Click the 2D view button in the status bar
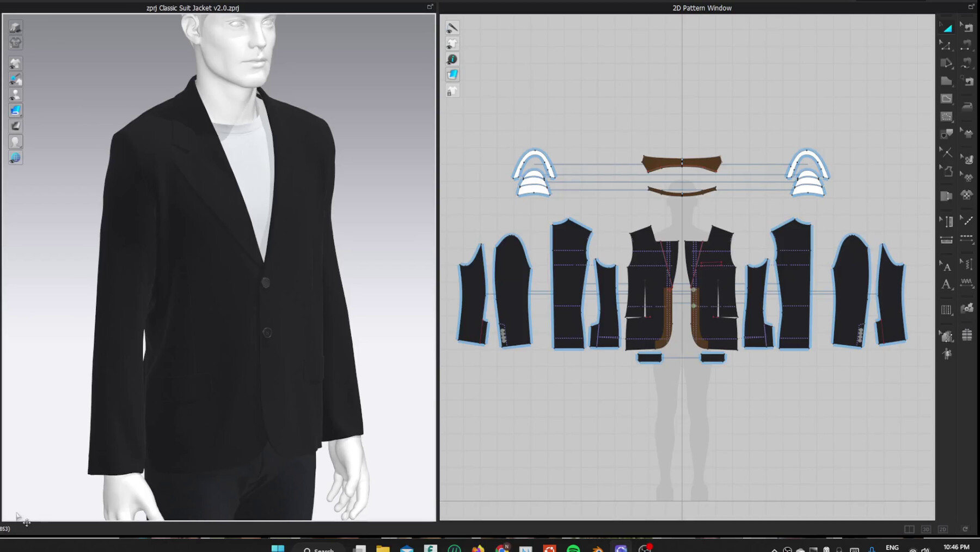Viewport: 980px width, 552px height. (943, 529)
